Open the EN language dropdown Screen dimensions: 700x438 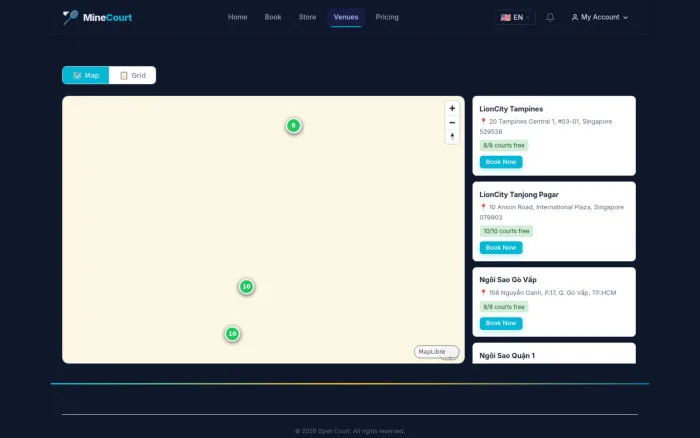pos(515,17)
